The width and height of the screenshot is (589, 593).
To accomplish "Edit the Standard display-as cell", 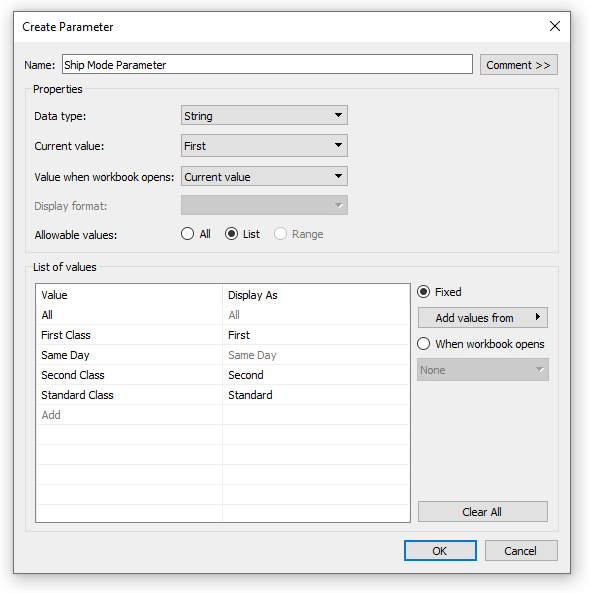I will pyautogui.click(x=316, y=395).
